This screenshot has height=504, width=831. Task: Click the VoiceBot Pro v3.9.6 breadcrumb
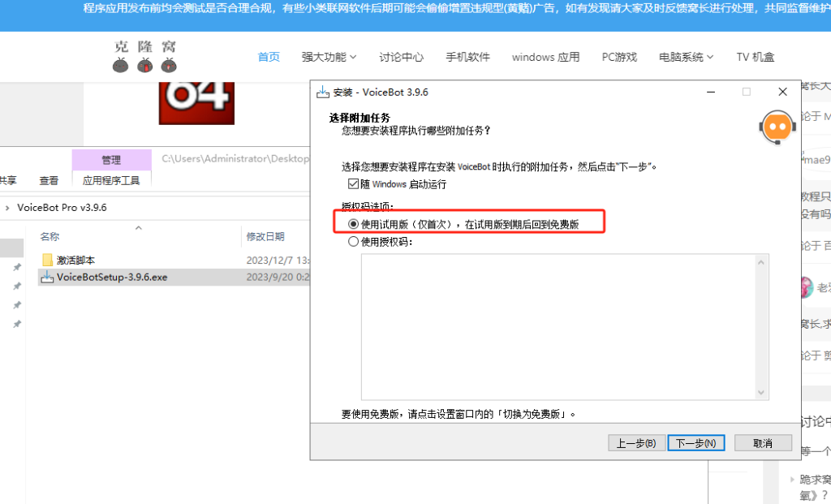[x=62, y=208]
